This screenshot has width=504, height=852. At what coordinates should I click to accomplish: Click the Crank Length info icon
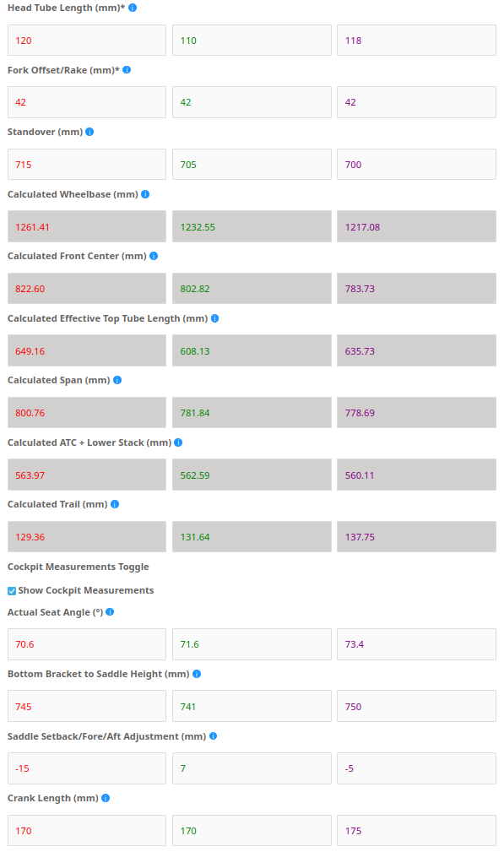click(106, 798)
